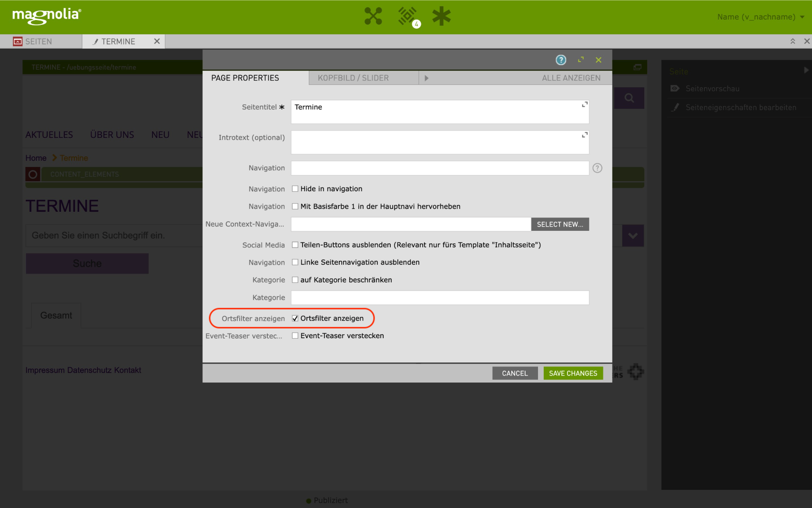This screenshot has width=812, height=508.
Task: Open the Datenschutz footer link
Action: pos(89,370)
